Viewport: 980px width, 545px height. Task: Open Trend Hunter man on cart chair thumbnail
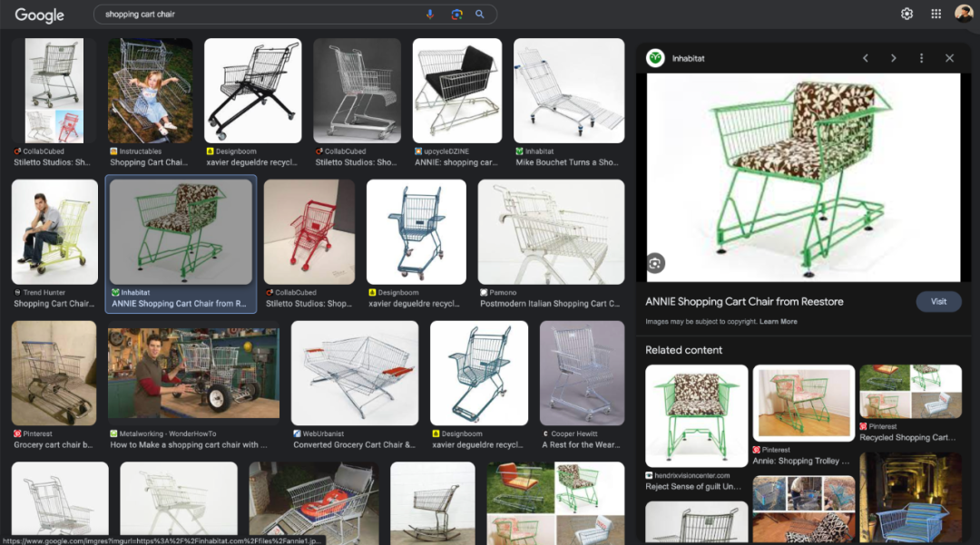tap(54, 232)
